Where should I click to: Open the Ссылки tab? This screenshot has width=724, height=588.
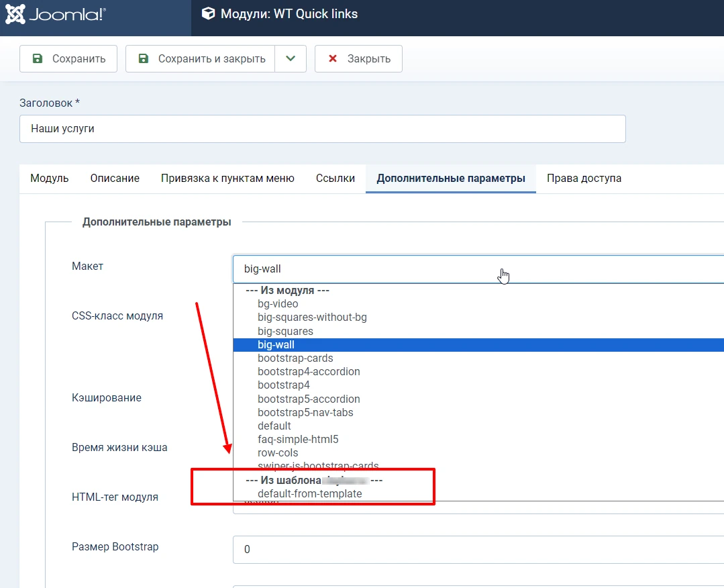tap(335, 179)
